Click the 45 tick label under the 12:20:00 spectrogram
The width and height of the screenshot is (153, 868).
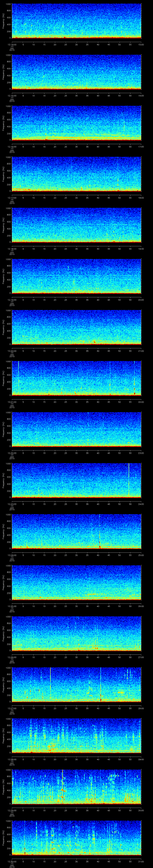click(109, 351)
